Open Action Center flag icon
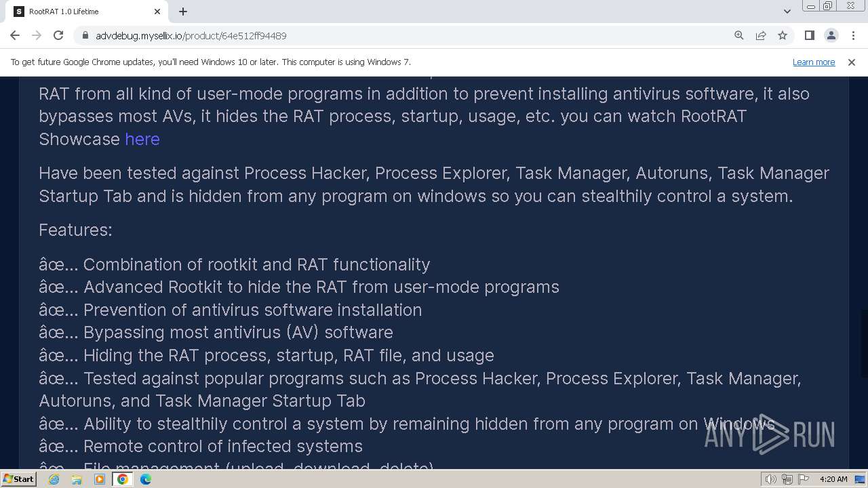 point(804,479)
